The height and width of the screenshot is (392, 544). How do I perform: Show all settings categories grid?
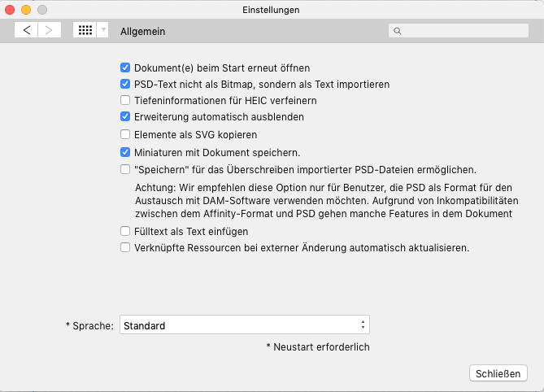(x=84, y=30)
